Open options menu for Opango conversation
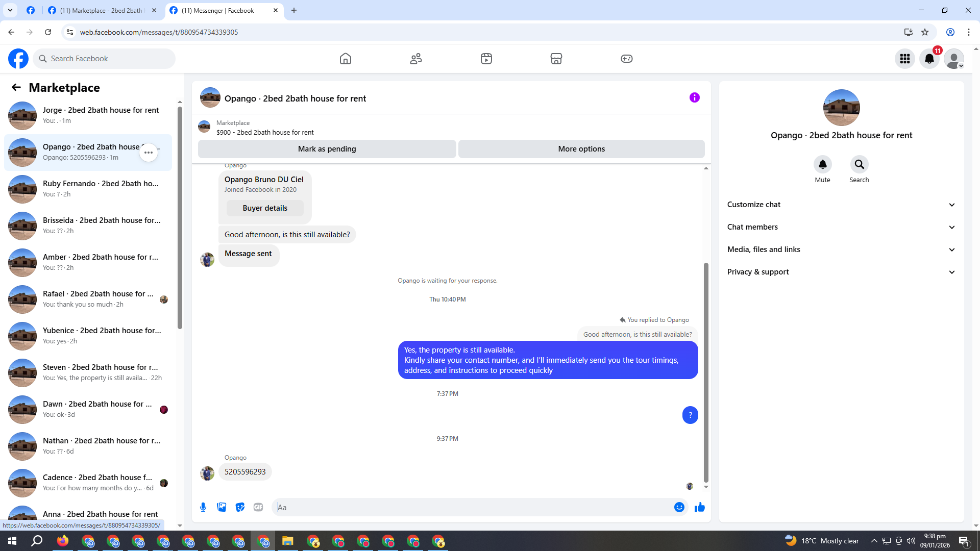Viewport: 980px width, 551px height. click(149, 153)
